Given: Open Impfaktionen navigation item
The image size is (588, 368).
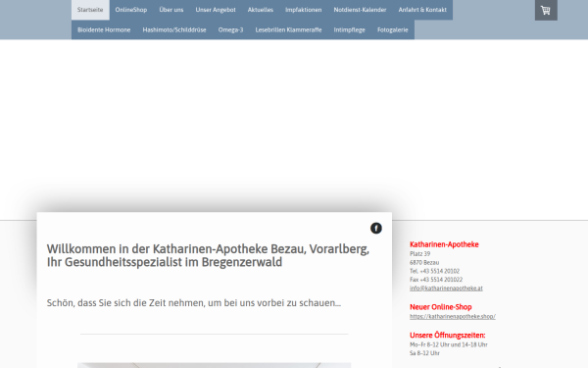Looking at the screenshot, I should pyautogui.click(x=303, y=10).
